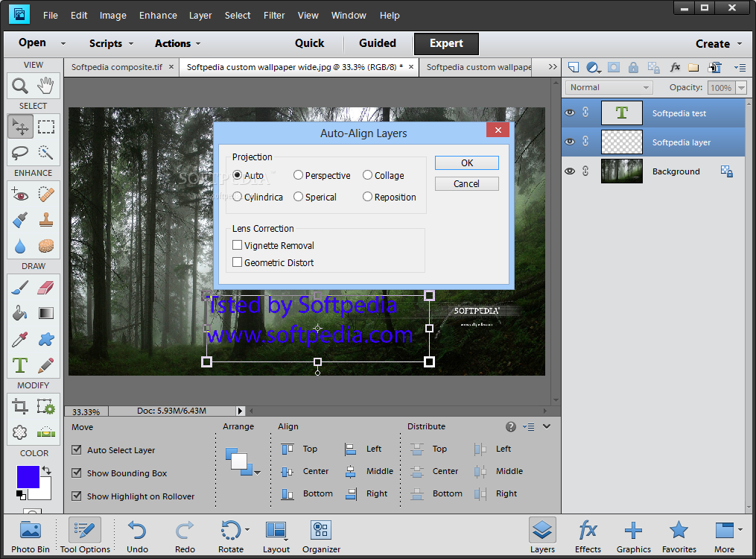Add layer mask icon

coord(613,68)
